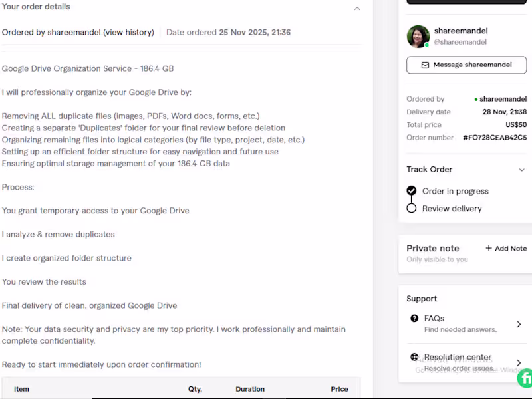The image size is (532, 399).
Task: Click the Price column header
Action: [x=339, y=389]
